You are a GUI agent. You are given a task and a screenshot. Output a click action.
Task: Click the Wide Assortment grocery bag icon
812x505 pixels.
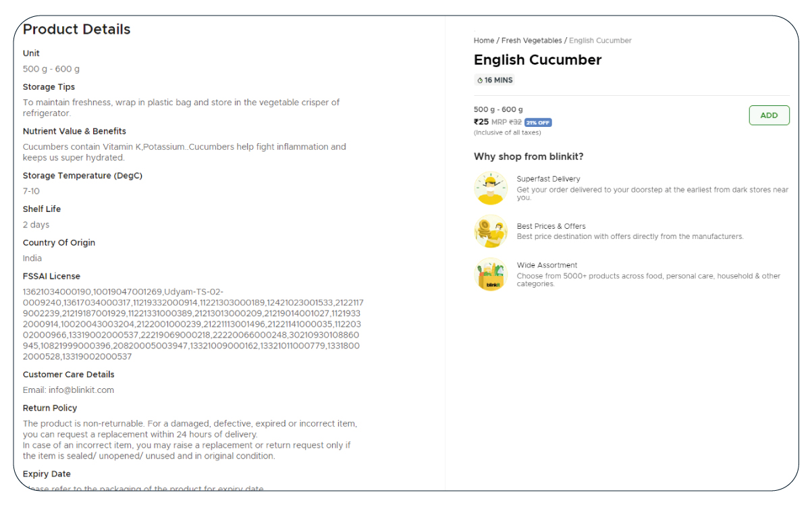[491, 275]
